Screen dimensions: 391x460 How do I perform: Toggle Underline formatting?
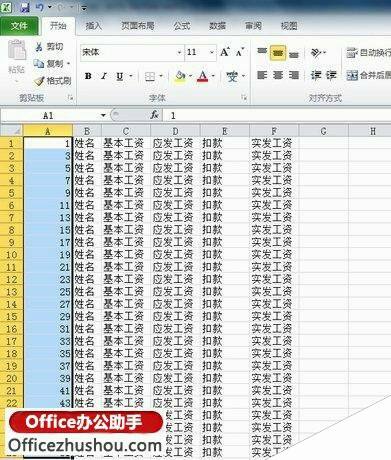(119, 76)
